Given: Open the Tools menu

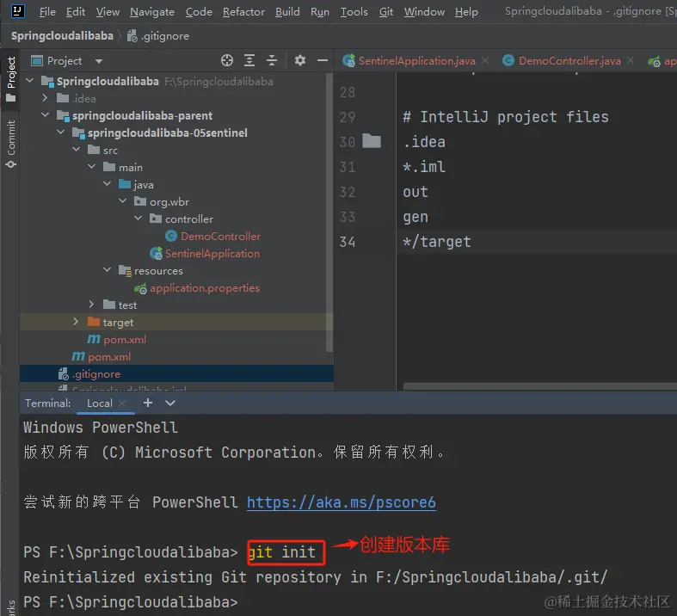Looking at the screenshot, I should click(x=354, y=12).
